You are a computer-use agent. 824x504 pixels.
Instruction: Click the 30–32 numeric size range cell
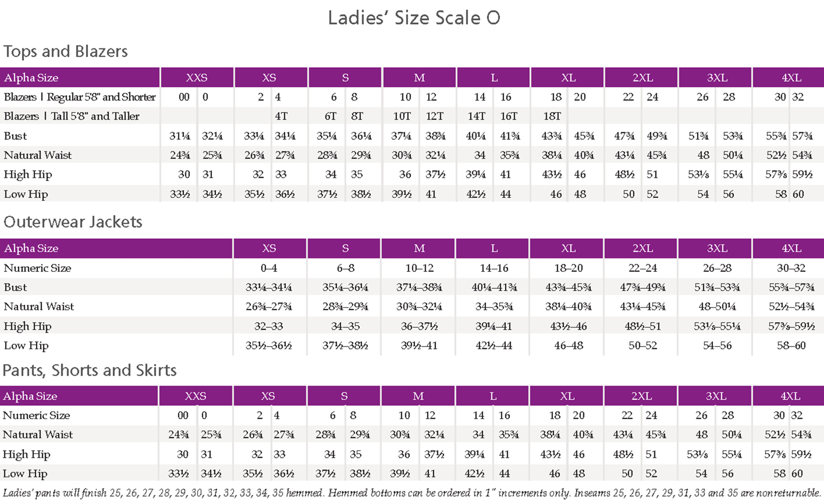[x=791, y=268]
